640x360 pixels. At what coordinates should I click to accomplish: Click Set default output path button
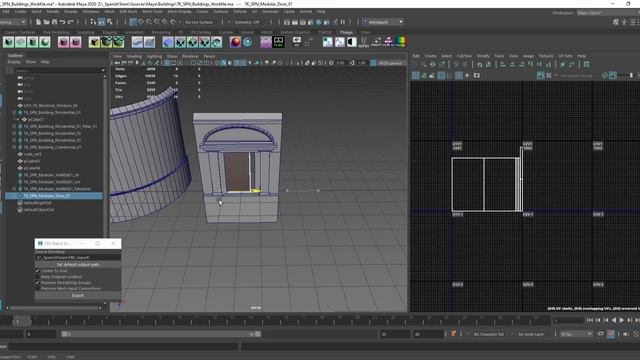tap(78, 264)
